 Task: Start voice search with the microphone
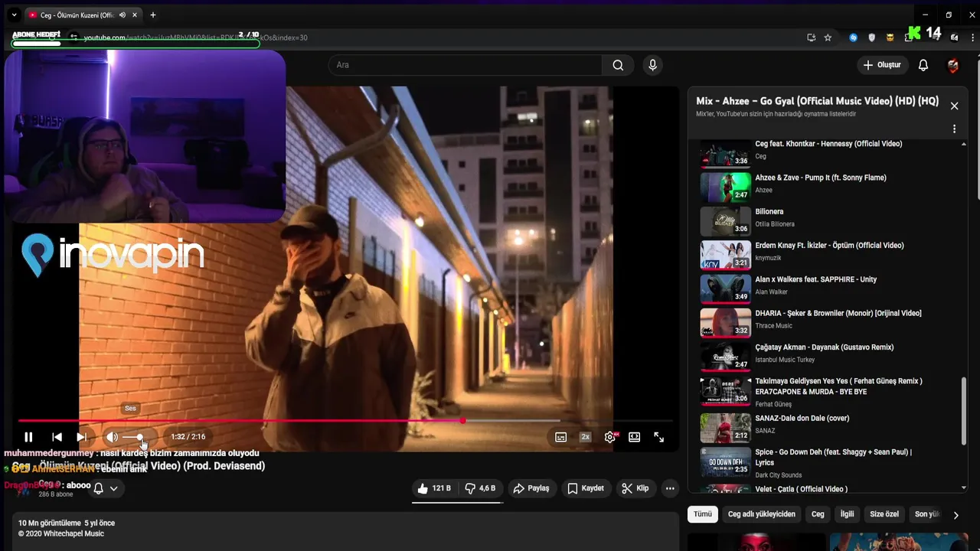coord(652,65)
